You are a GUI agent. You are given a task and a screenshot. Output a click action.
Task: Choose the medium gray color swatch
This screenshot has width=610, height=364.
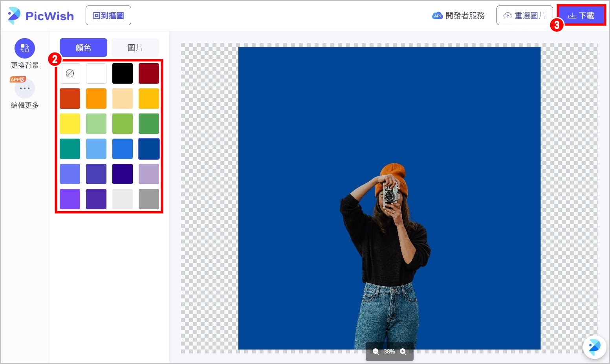pos(149,199)
